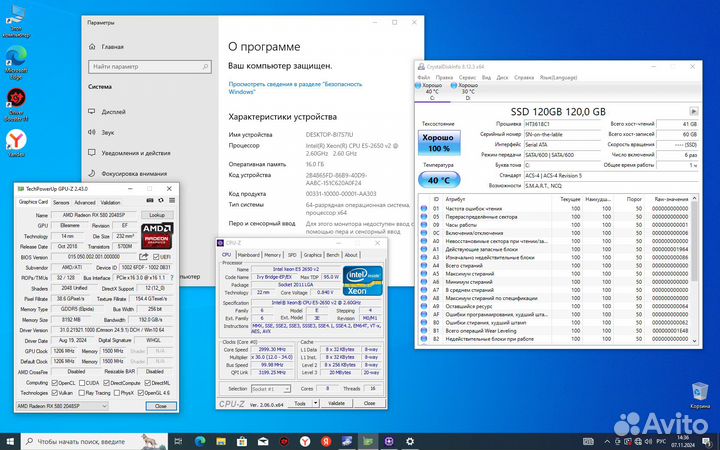Expand the CPU-Z Tools dropdown arrow

point(315,403)
